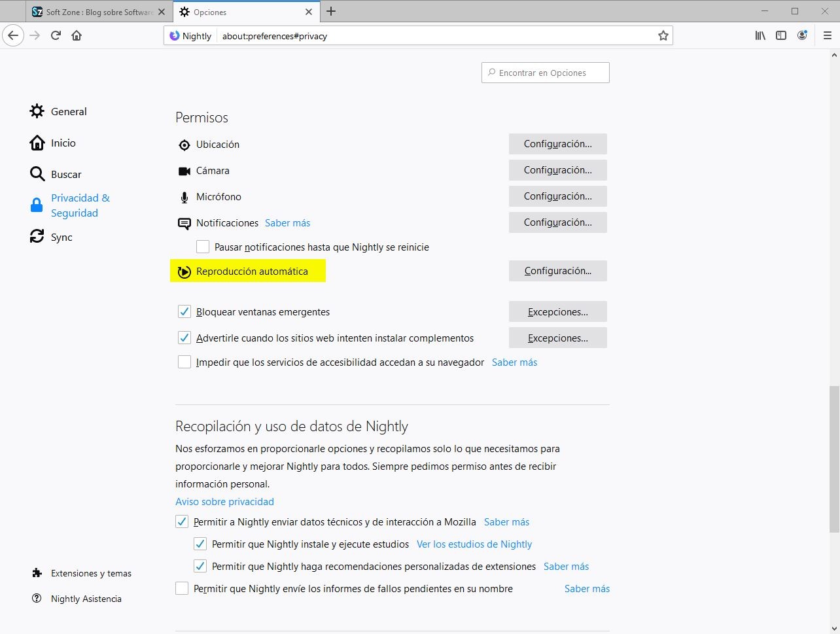Open the Firefox account avatar icon

click(x=802, y=35)
